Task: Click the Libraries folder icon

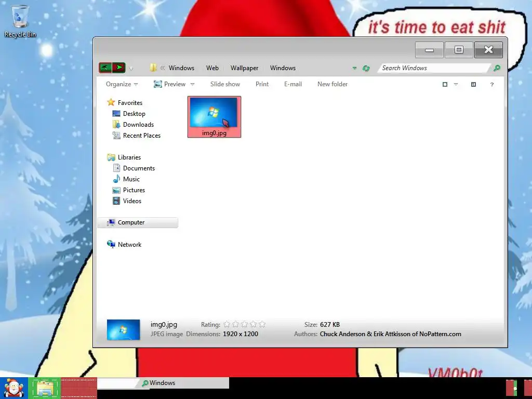Action: pyautogui.click(x=111, y=157)
